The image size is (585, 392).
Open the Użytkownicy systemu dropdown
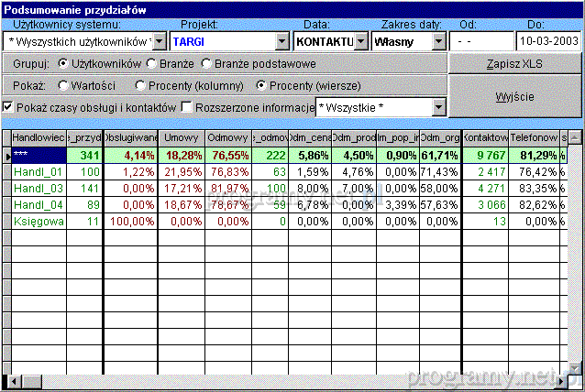click(x=158, y=41)
